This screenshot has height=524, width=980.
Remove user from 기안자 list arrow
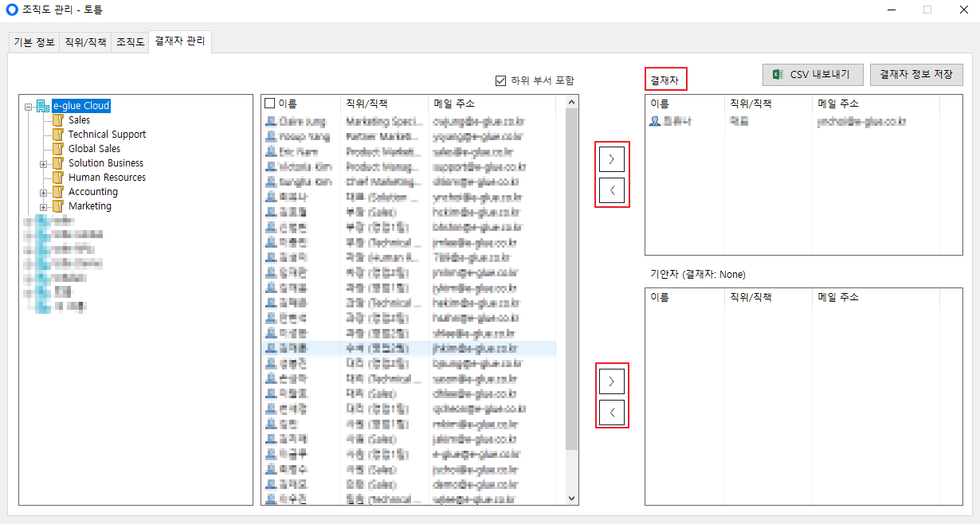click(x=611, y=413)
